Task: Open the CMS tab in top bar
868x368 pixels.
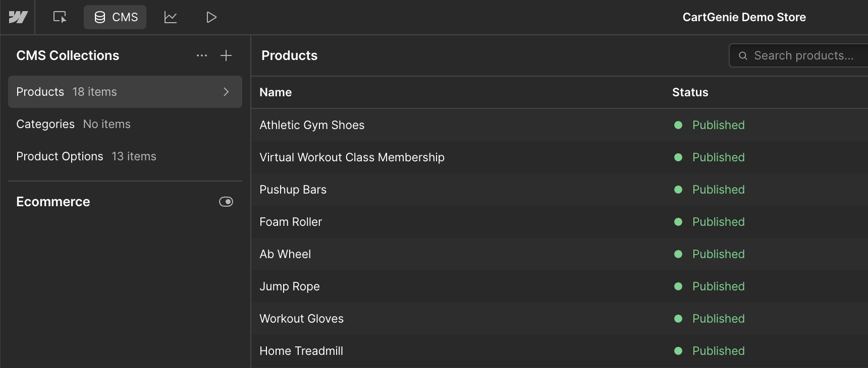Action: 115,17
